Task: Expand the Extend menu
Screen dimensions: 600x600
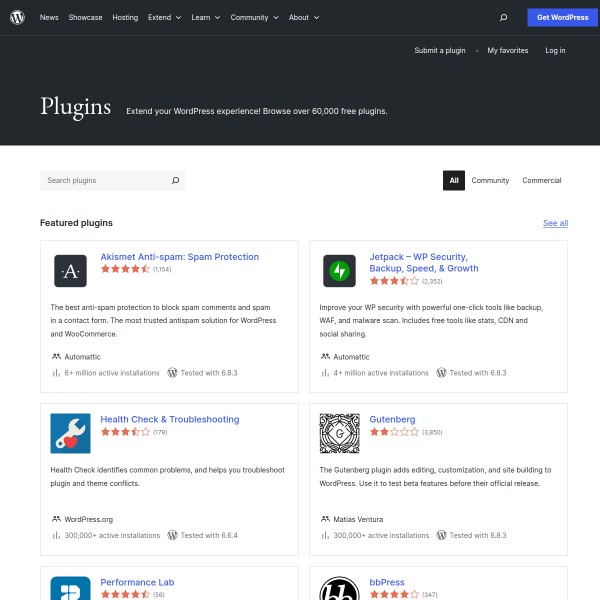Action: tap(165, 18)
